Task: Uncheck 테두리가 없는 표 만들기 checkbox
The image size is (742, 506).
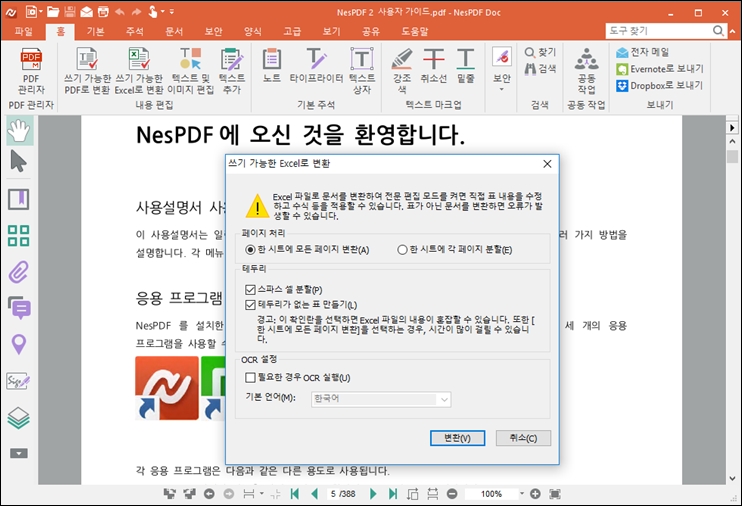Action: click(x=250, y=305)
